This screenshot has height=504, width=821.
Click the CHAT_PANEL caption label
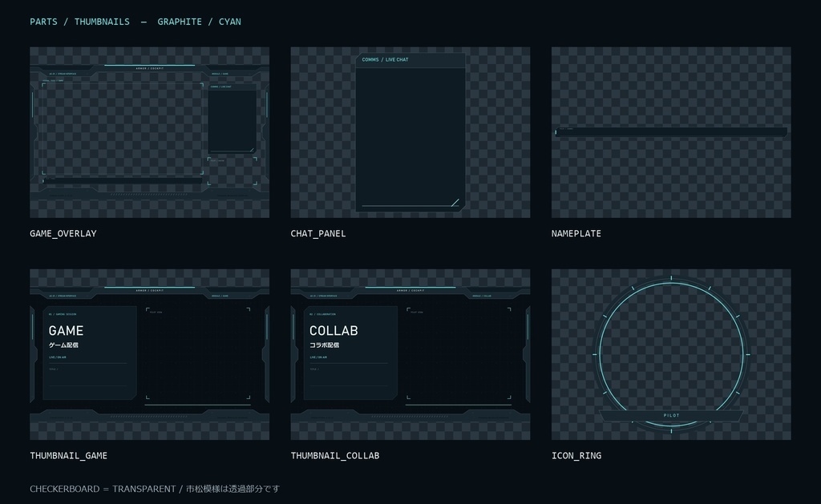[317, 233]
